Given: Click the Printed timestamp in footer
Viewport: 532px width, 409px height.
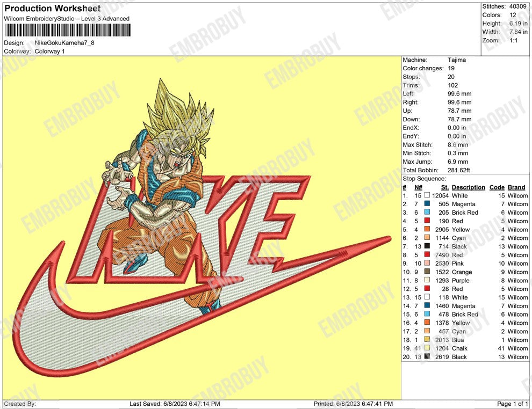Looking at the screenshot, I should tap(353, 404).
